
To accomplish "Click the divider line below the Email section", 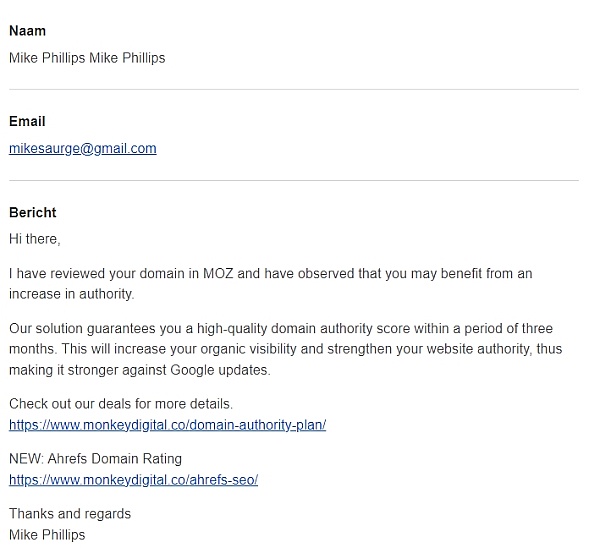I will [294, 180].
